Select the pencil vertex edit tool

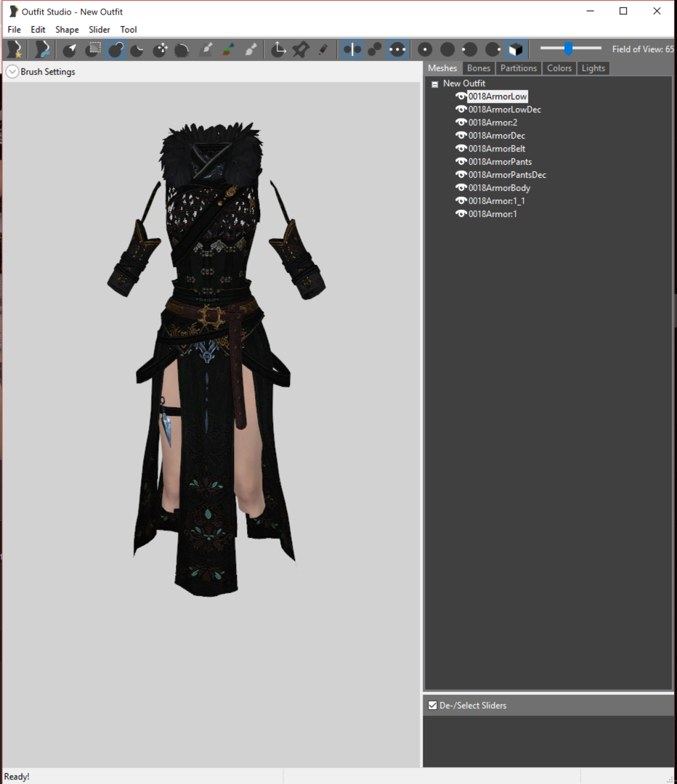click(x=323, y=49)
